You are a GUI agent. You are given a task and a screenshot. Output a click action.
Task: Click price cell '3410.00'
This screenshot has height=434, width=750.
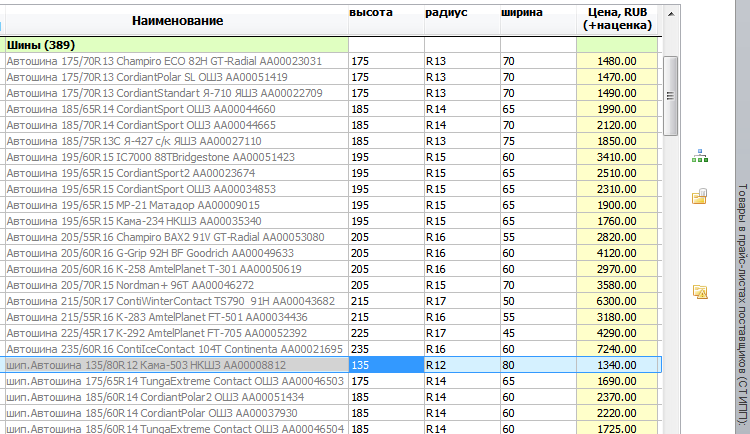click(617, 157)
